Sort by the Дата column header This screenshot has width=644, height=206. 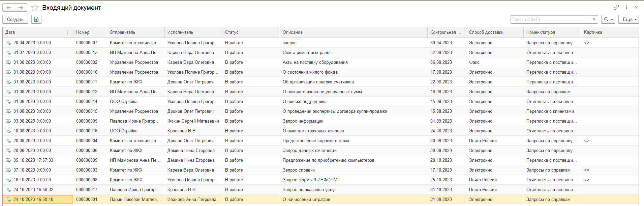[36, 32]
